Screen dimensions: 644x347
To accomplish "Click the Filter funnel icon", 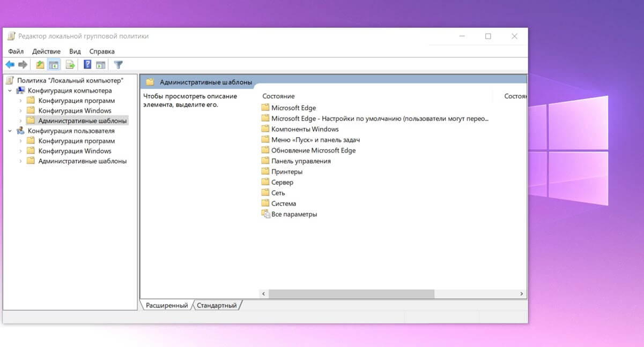I will tap(119, 65).
